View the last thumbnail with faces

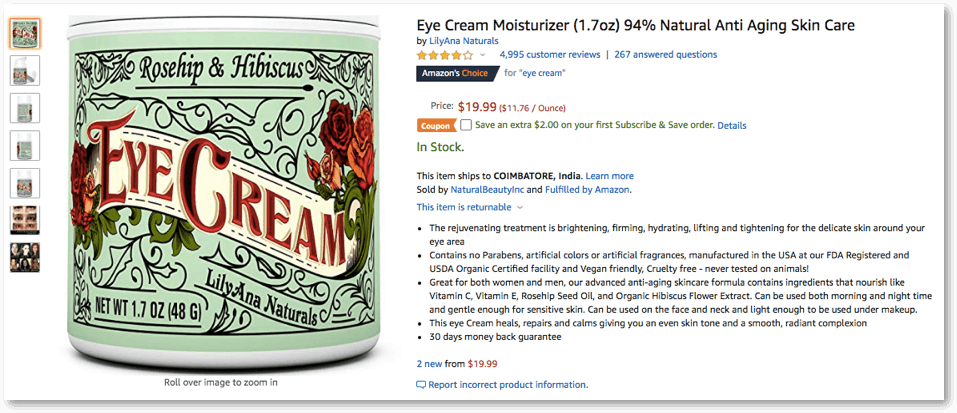[x=25, y=258]
